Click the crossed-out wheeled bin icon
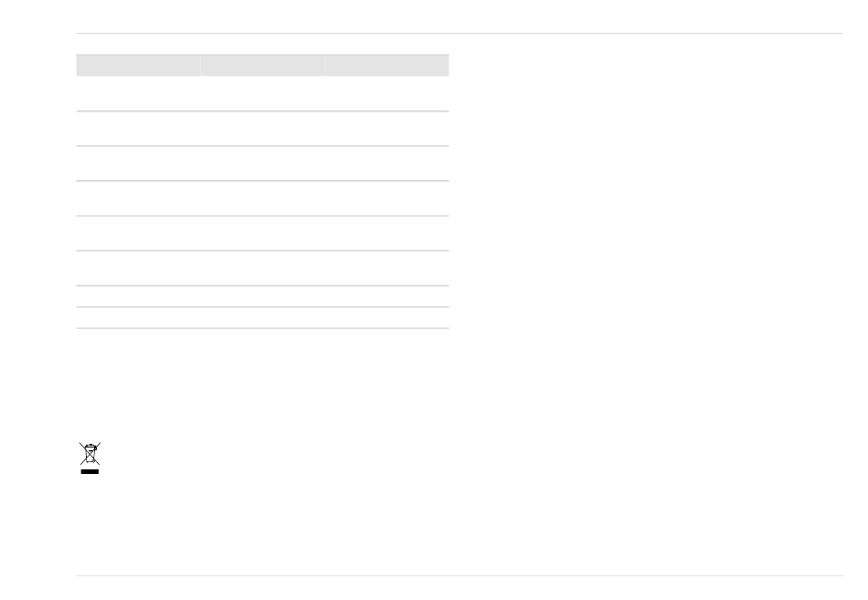Viewport: 868px width, 600px height. (90, 453)
